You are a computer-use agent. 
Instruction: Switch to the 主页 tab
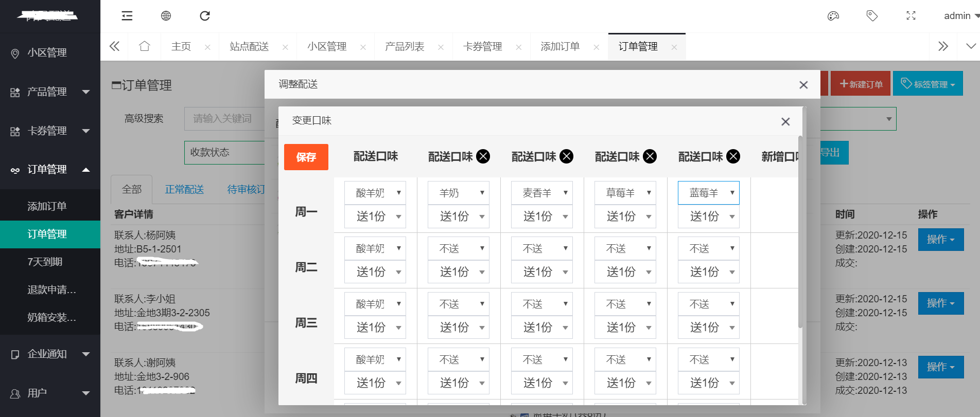[x=181, y=47]
